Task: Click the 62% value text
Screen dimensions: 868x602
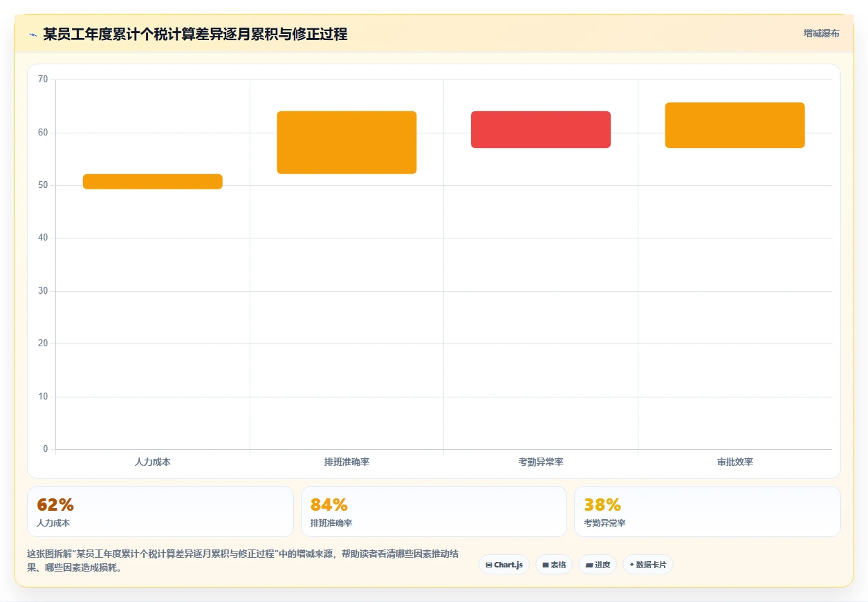Action: (55, 505)
